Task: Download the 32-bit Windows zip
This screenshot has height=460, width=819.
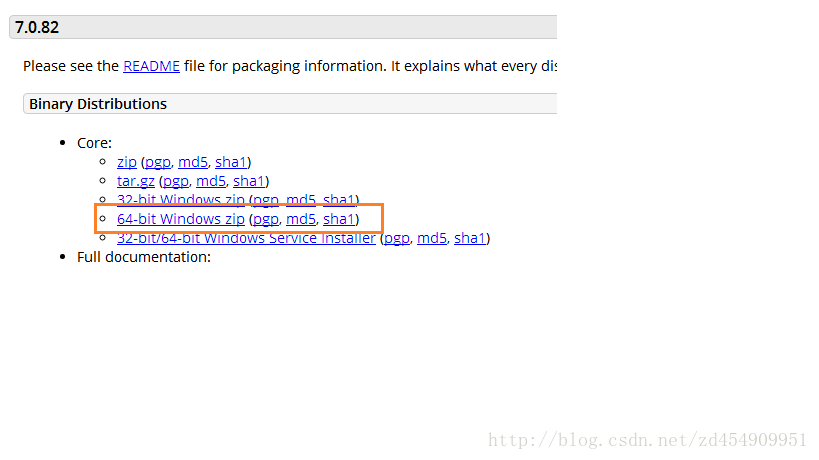Action: 180,200
